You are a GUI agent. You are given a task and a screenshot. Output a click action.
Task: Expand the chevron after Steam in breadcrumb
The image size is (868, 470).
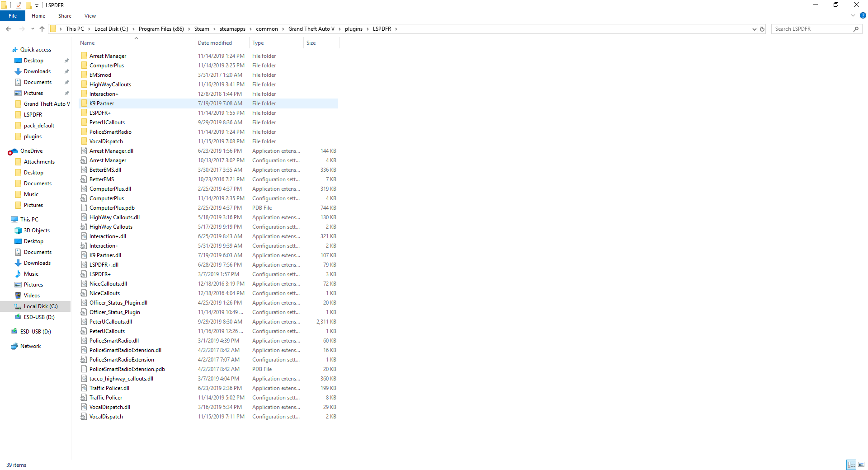(215, 29)
